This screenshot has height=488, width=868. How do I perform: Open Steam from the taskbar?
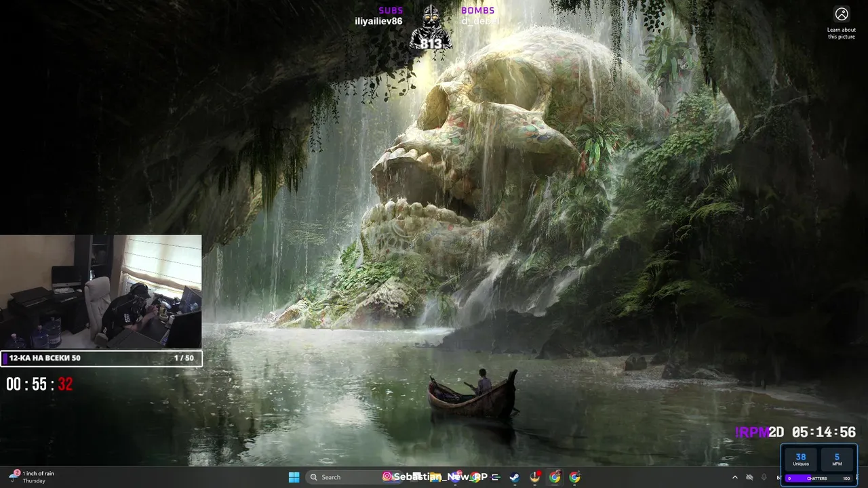[515, 477]
